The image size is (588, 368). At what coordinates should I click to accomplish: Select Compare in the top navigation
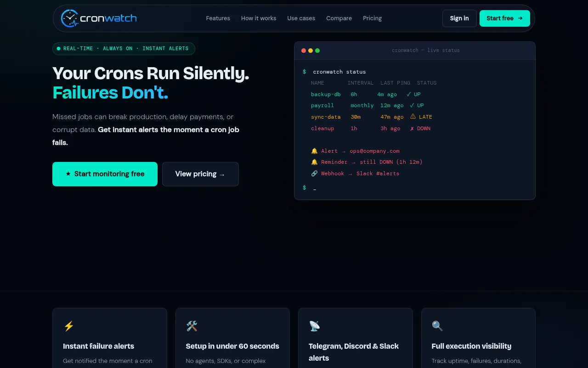(339, 18)
